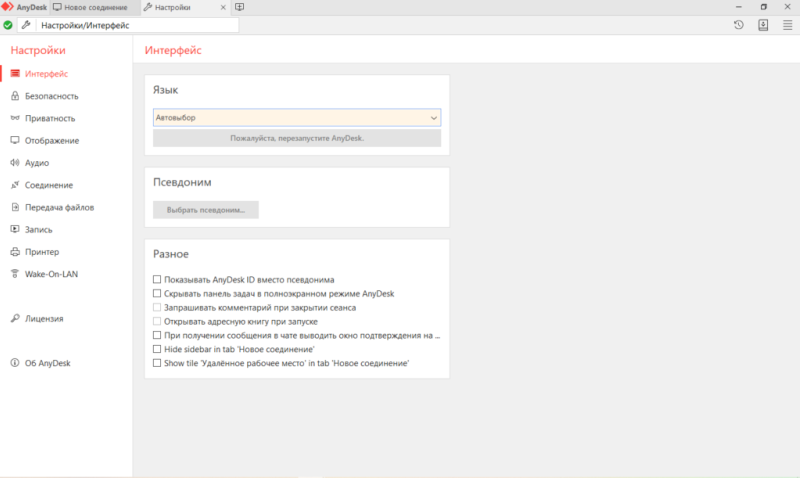Screen dimensions: 800x478
Task: Open a new tab with the plus icon
Action: 239,7
